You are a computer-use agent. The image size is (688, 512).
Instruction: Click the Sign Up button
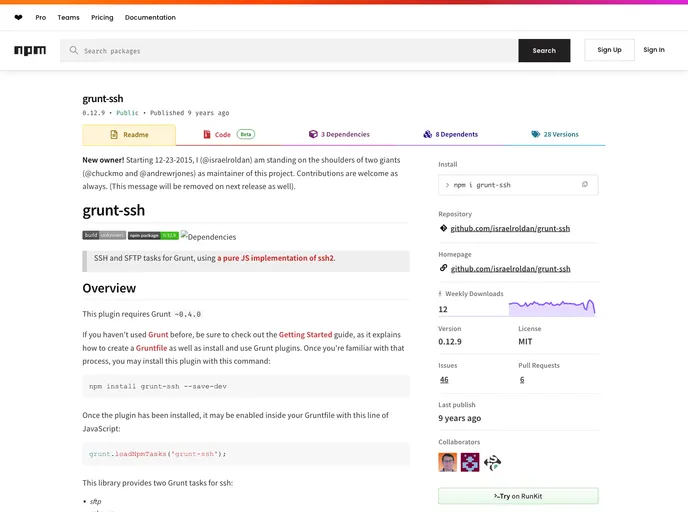pyautogui.click(x=609, y=50)
